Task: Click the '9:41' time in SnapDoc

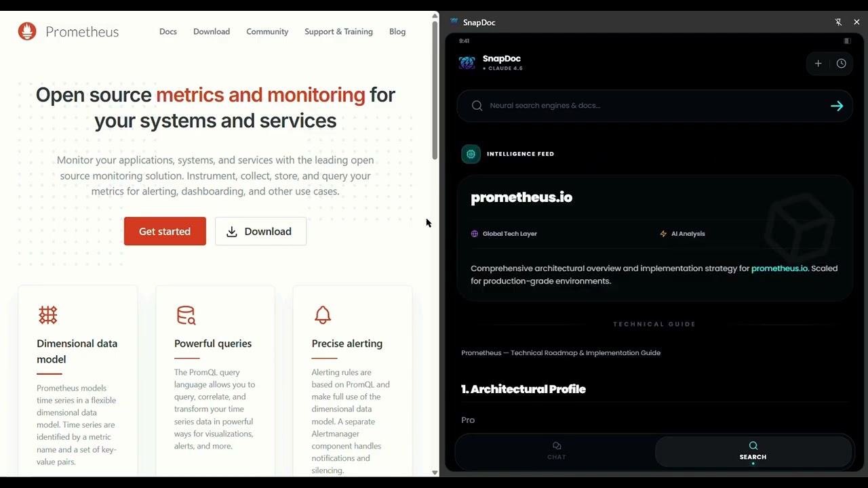Action: pyautogui.click(x=465, y=41)
